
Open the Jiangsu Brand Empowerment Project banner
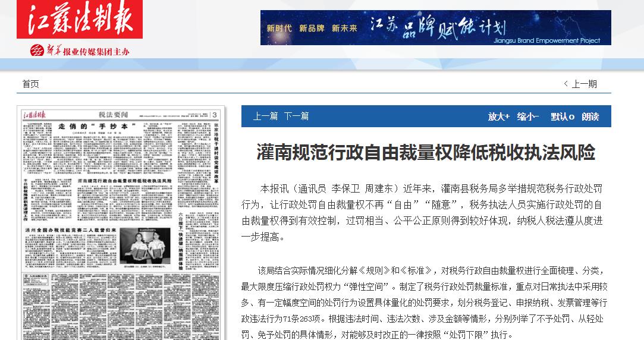(x=435, y=28)
